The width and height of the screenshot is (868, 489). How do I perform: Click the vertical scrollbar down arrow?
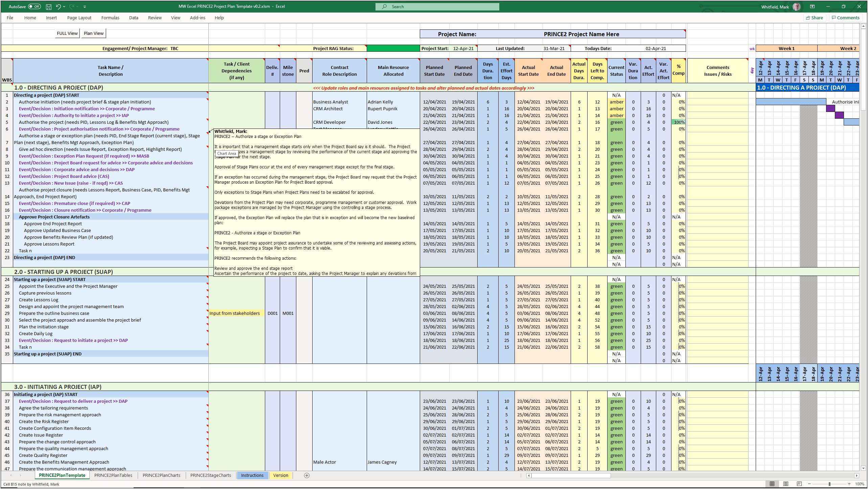tap(863, 468)
